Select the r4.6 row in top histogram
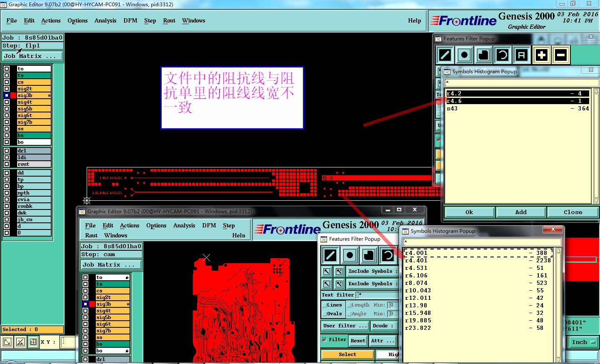The image size is (600, 364). point(518,101)
